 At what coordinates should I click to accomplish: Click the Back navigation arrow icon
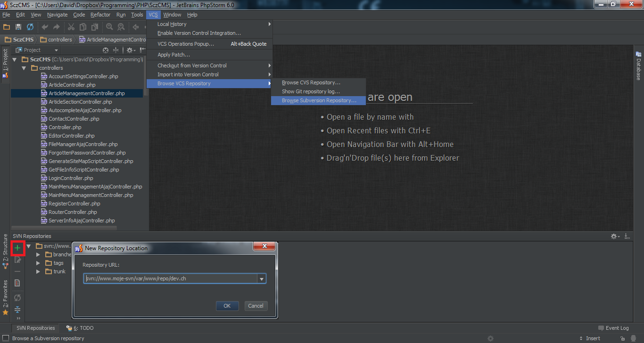pyautogui.click(x=136, y=27)
